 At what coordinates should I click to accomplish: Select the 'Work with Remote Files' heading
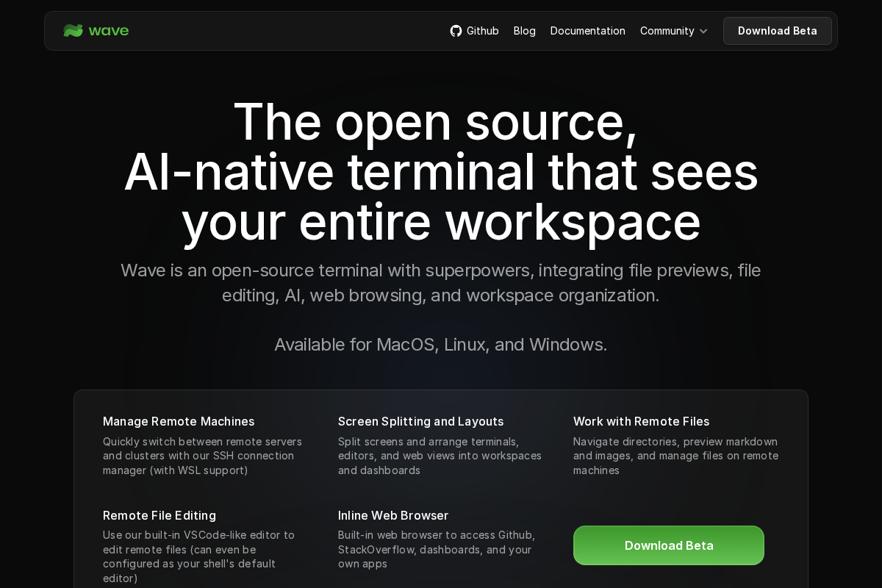click(x=642, y=421)
